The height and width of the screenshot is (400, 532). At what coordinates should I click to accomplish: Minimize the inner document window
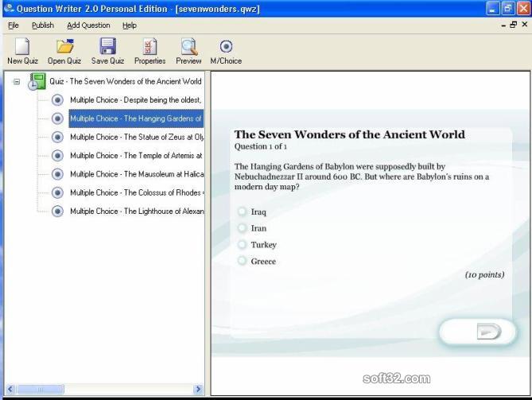coord(503,25)
